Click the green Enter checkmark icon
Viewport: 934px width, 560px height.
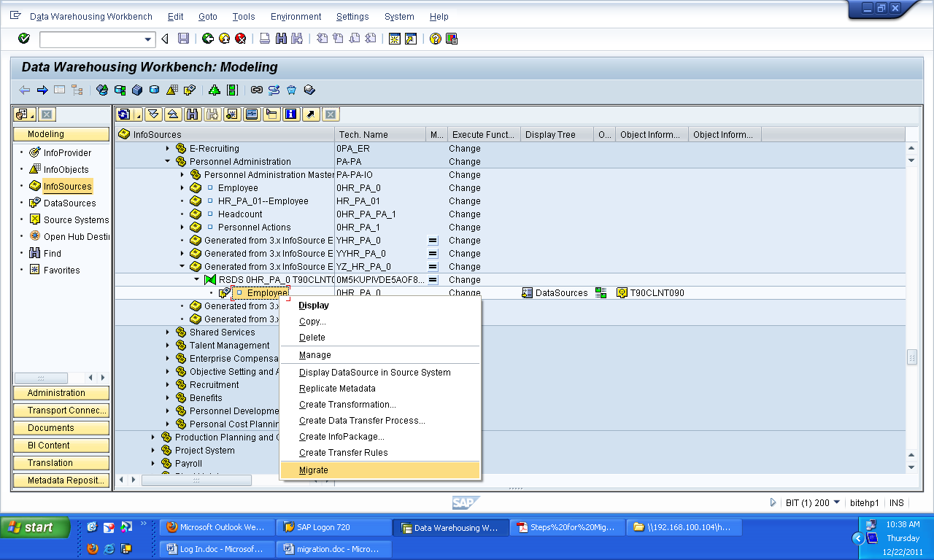pos(24,39)
